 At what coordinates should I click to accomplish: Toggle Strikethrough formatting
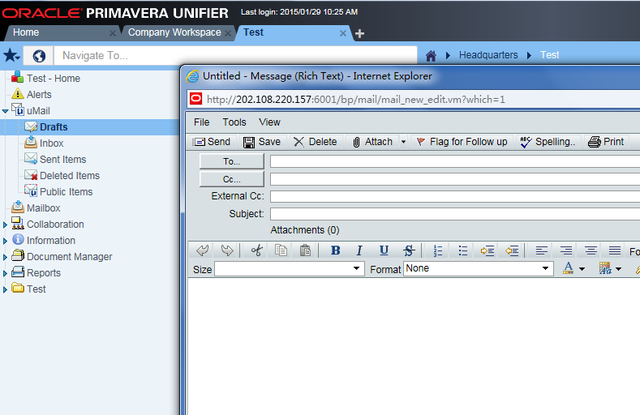pyautogui.click(x=409, y=250)
